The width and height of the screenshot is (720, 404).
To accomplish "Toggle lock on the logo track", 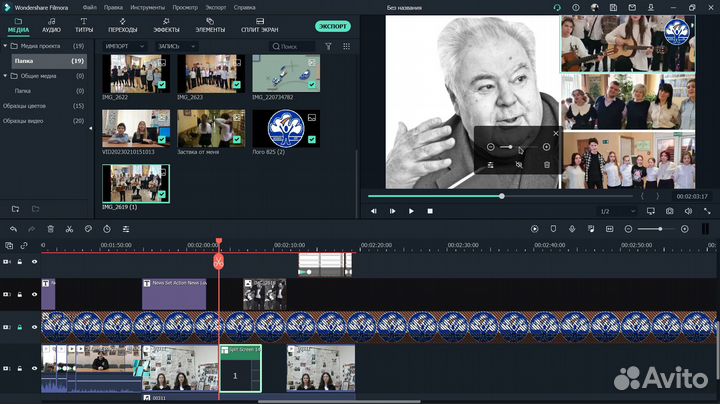I will (20, 328).
